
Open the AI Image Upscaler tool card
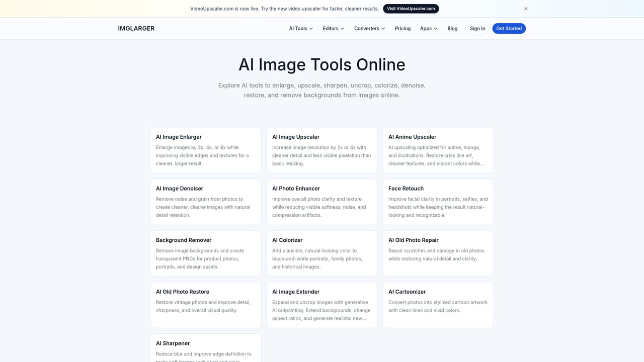pos(322,150)
